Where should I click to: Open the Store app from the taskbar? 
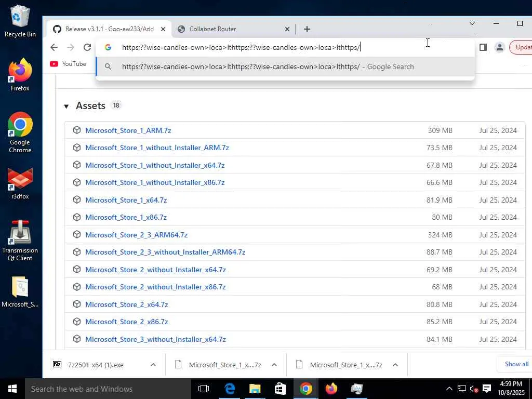280,389
